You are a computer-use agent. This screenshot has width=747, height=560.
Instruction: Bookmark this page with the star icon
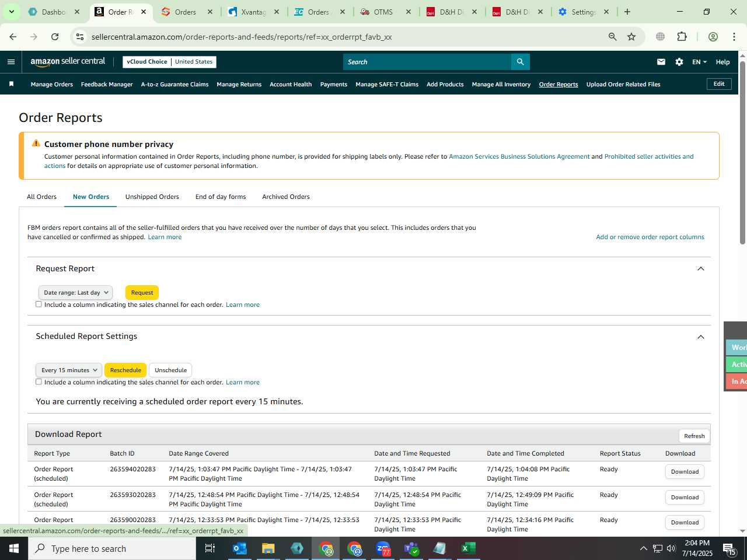(631, 37)
